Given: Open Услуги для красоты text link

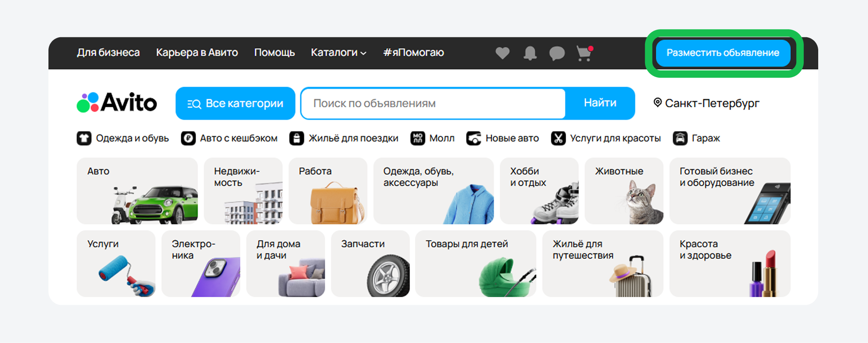Looking at the screenshot, I should 615,138.
